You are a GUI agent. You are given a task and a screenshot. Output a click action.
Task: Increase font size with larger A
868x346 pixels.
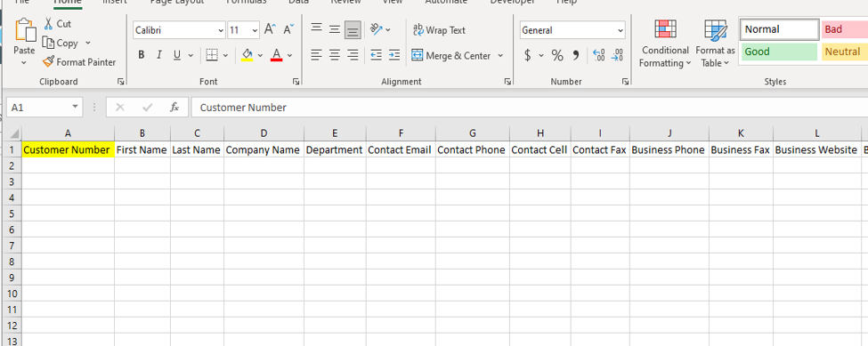coord(270,30)
